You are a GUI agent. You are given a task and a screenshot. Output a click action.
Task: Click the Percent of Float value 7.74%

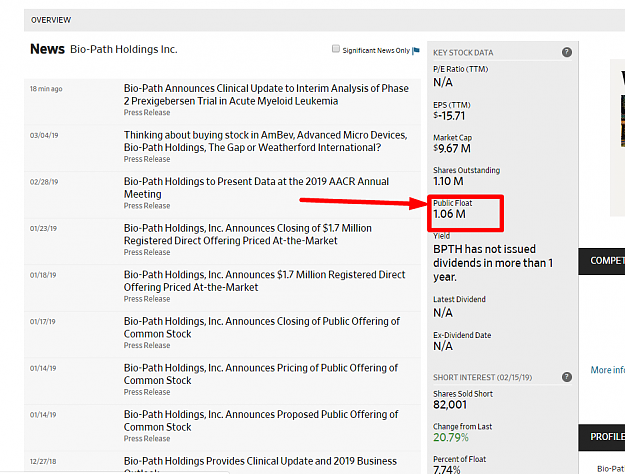click(x=446, y=469)
